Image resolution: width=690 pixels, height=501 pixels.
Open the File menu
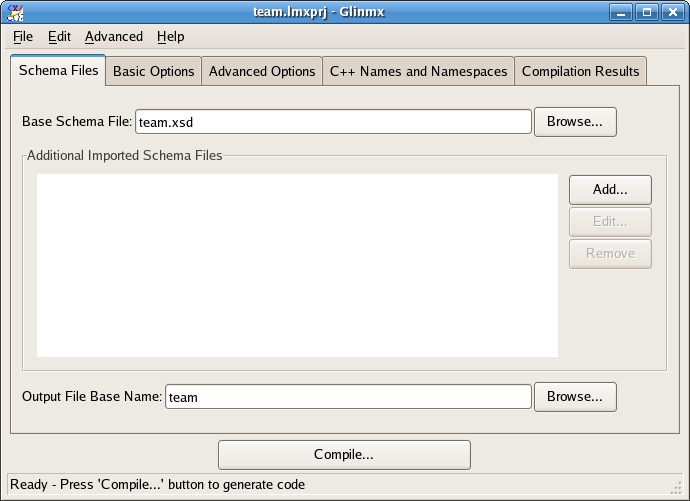tap(23, 37)
